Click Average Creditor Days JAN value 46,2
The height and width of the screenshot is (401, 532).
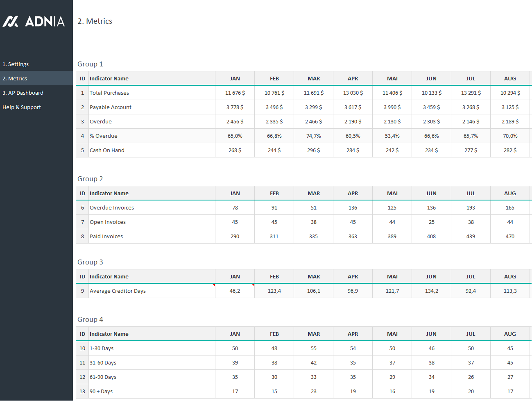(235, 291)
